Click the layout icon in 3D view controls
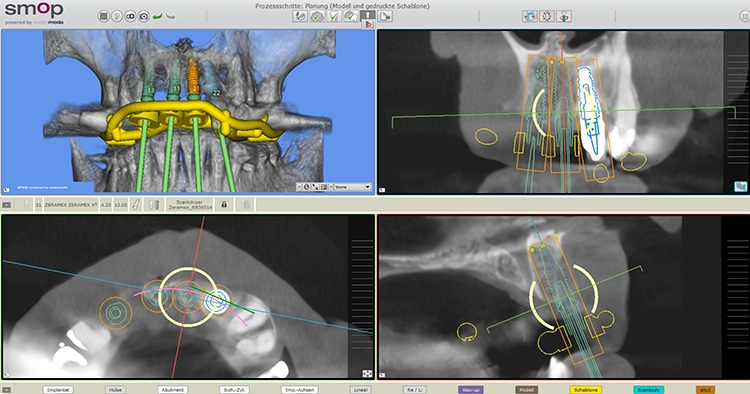The width and height of the screenshot is (750, 394). point(324,187)
